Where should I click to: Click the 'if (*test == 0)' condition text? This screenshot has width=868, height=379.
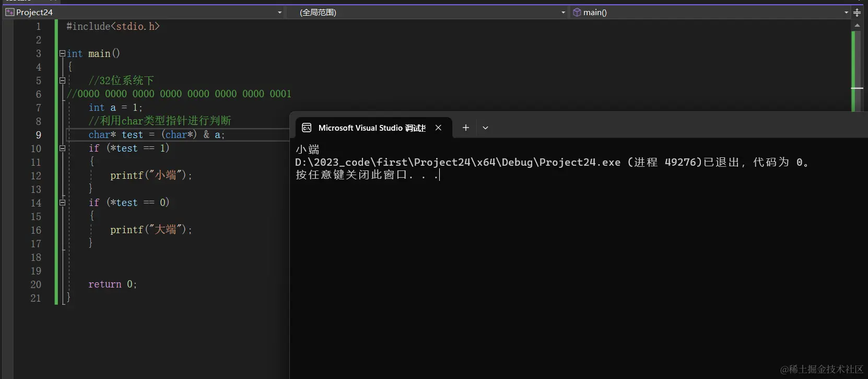pos(129,203)
